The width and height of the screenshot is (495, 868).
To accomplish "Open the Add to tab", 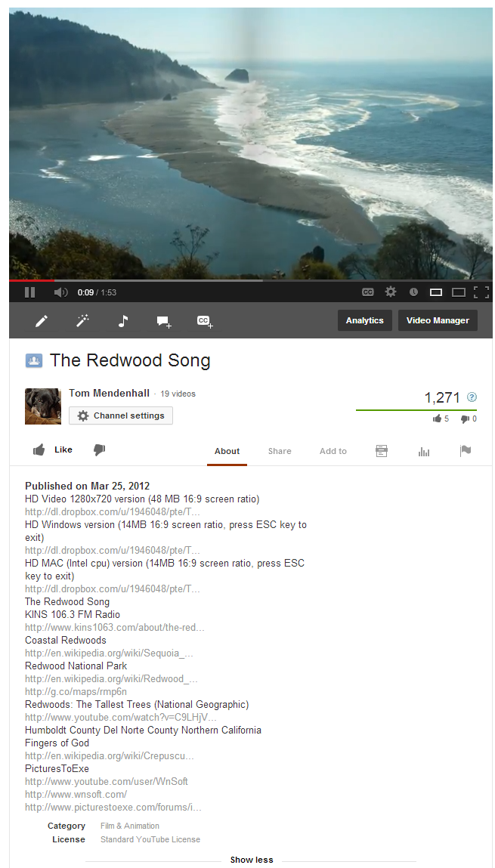I will click(333, 451).
